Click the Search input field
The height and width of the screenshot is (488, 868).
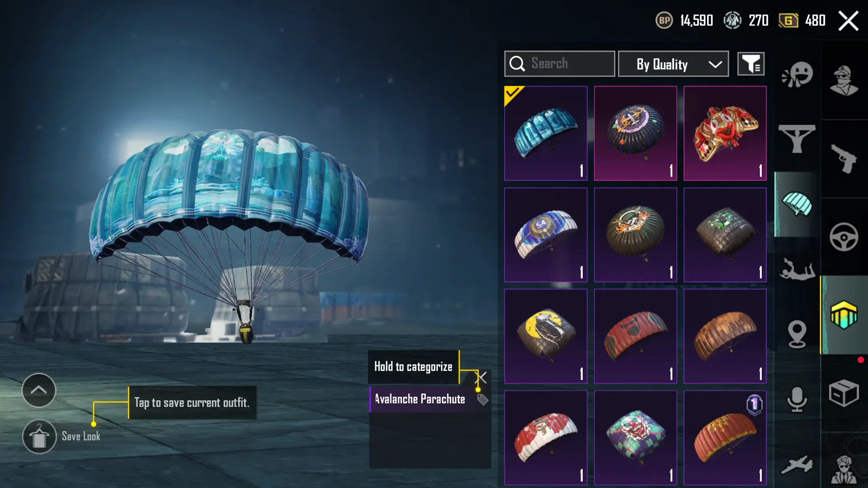[x=559, y=64]
